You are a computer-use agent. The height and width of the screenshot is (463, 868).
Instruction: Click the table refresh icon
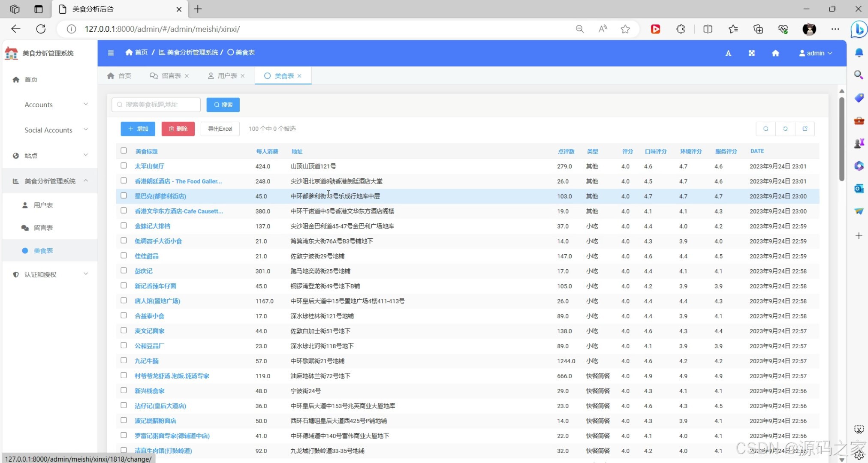(785, 129)
